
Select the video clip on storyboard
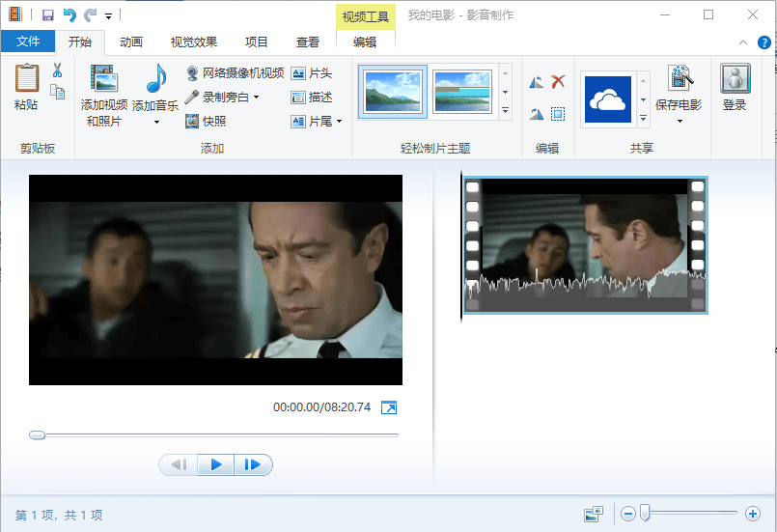click(585, 245)
